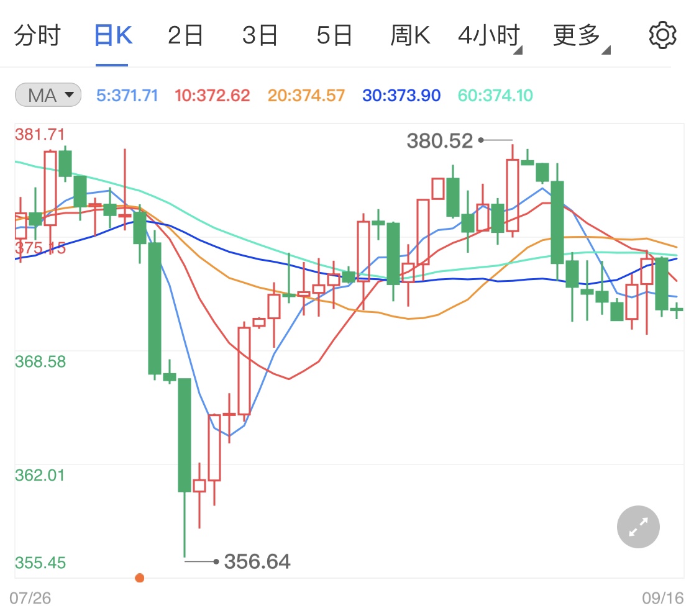Click the 375.15 axis price label
This screenshot has width=699, height=616.
pos(40,248)
